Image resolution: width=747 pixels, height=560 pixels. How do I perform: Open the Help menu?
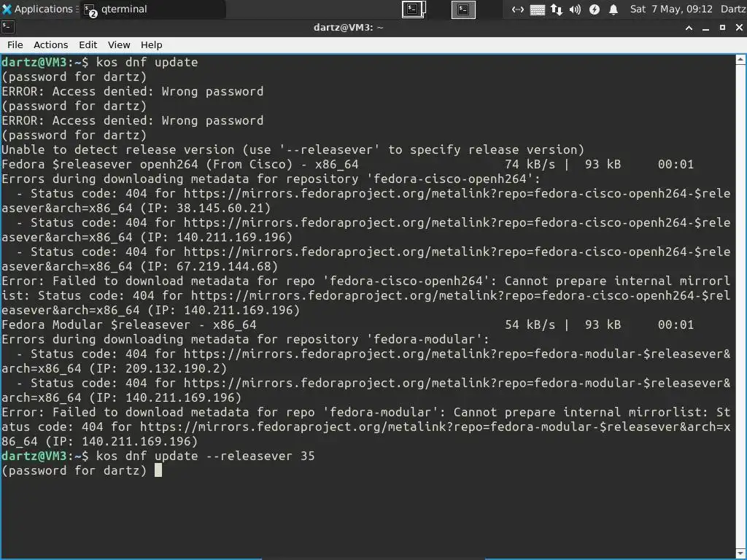pos(152,44)
